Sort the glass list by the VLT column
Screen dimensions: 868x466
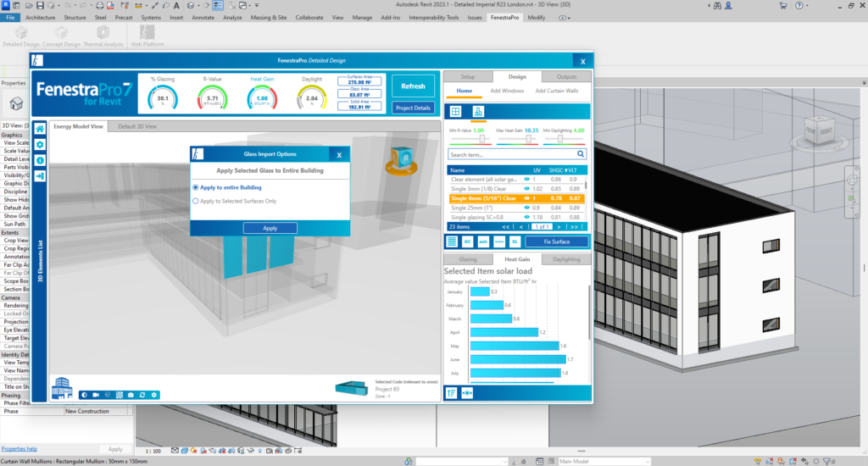pos(572,170)
